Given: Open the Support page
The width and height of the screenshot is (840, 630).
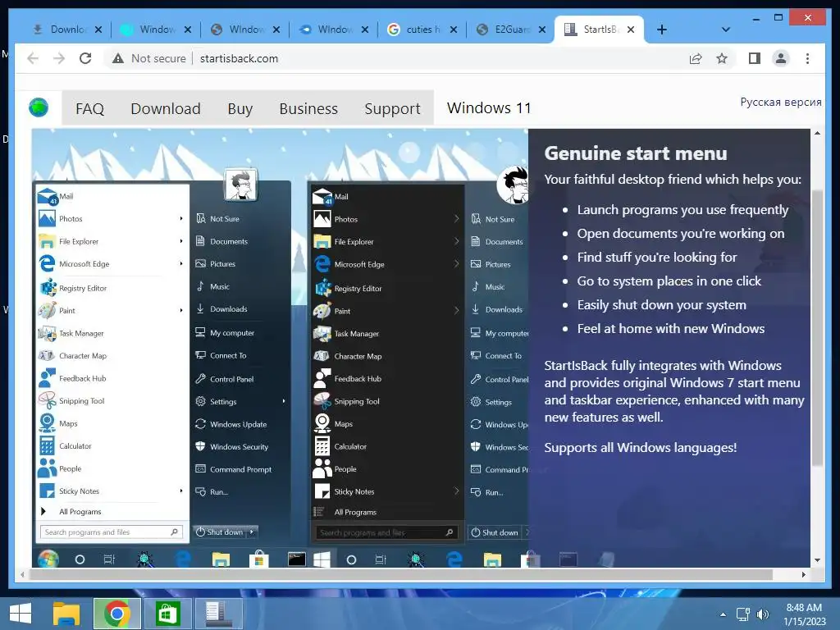Looking at the screenshot, I should point(392,108).
